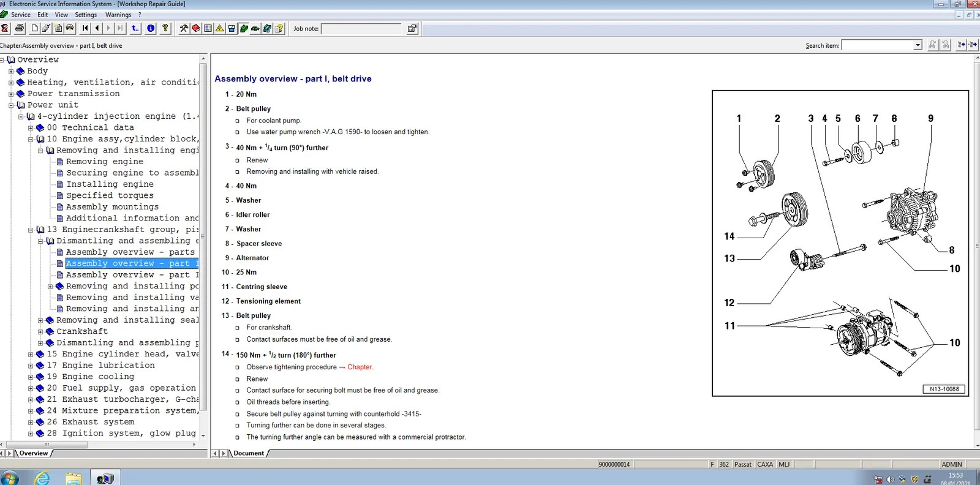Viewport: 980px width, 485px height.
Task: Expand the Power transmission node
Action: point(11,94)
